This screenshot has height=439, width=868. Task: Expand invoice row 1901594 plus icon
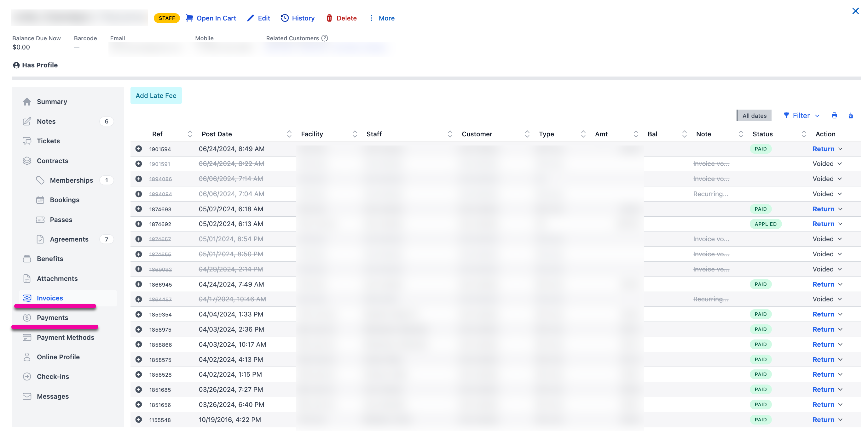click(x=138, y=148)
